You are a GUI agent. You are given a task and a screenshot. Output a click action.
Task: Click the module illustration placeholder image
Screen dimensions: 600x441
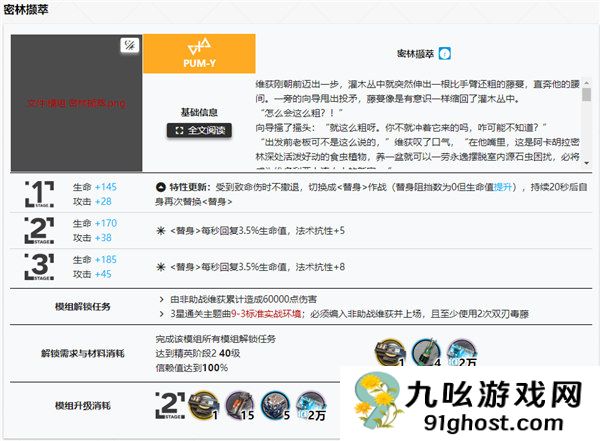(x=76, y=103)
